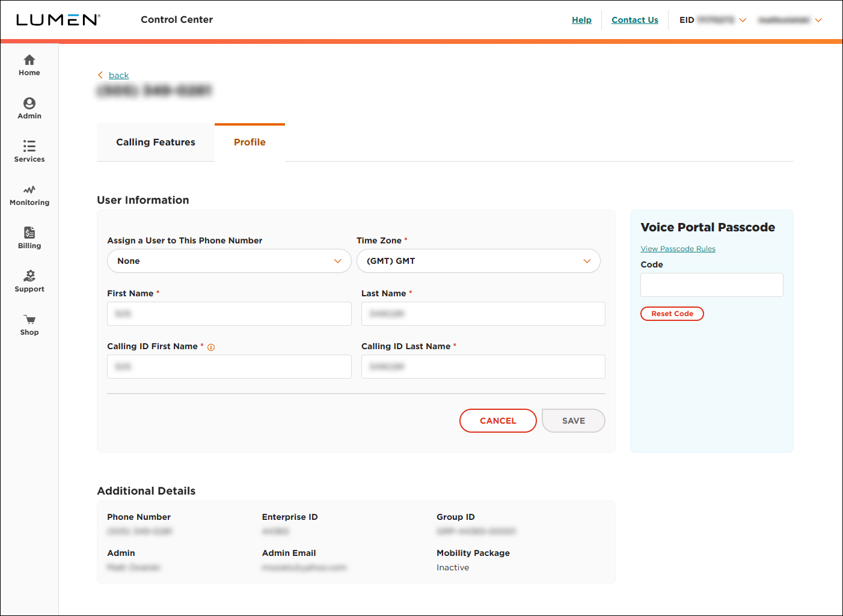Viewport: 843px width, 616px height.
Task: Open the Home section from the sidebar
Action: [x=29, y=64]
